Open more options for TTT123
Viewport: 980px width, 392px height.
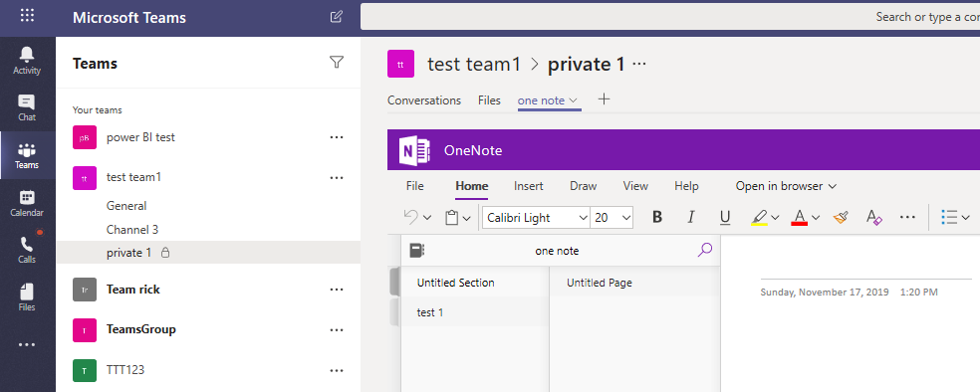tap(337, 370)
